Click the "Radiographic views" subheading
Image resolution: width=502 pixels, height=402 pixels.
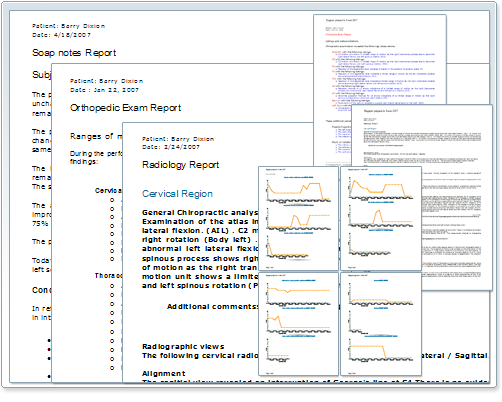point(183,347)
